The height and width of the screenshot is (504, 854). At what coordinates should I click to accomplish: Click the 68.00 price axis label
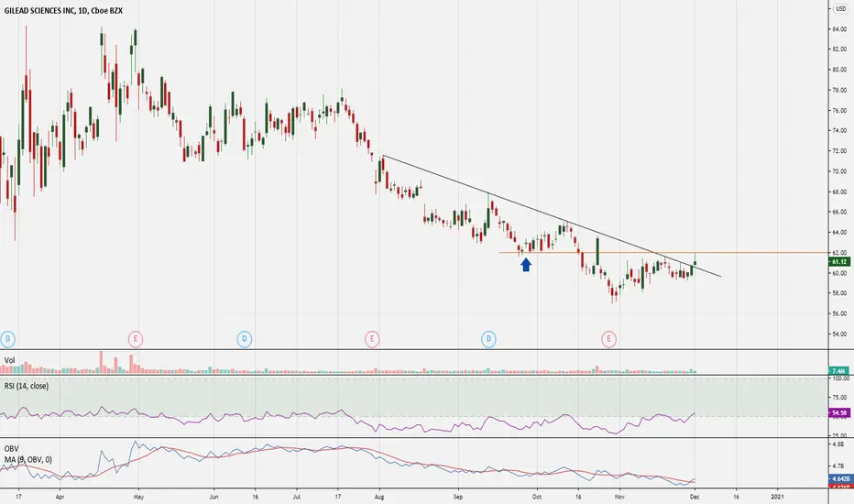click(x=839, y=192)
